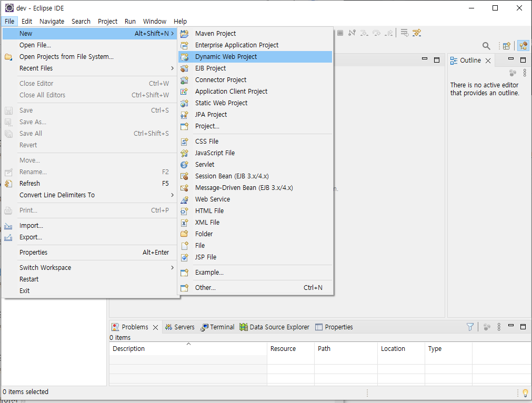532x403 pixels.
Task: Switch to the Properties tab
Action: point(334,327)
